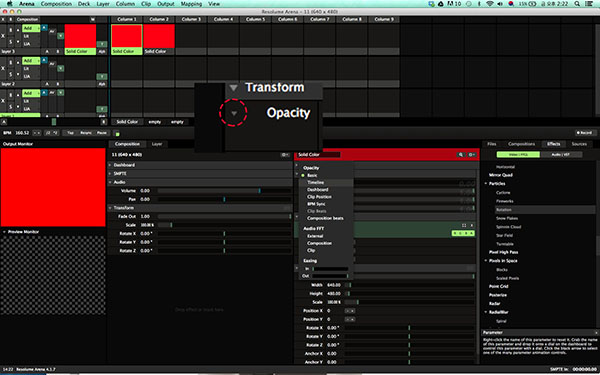The width and height of the screenshot is (600, 375).
Task: Choose Clip Position from the animation popup
Action: click(319, 197)
